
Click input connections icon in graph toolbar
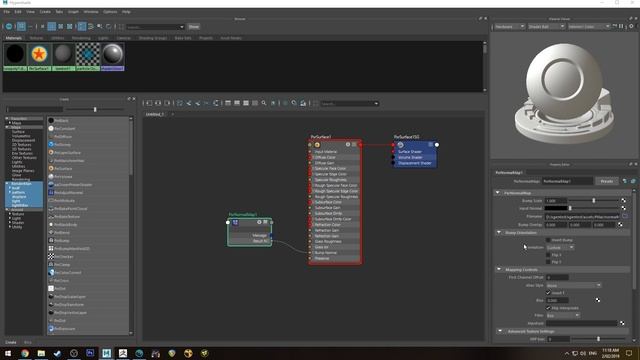click(149, 103)
